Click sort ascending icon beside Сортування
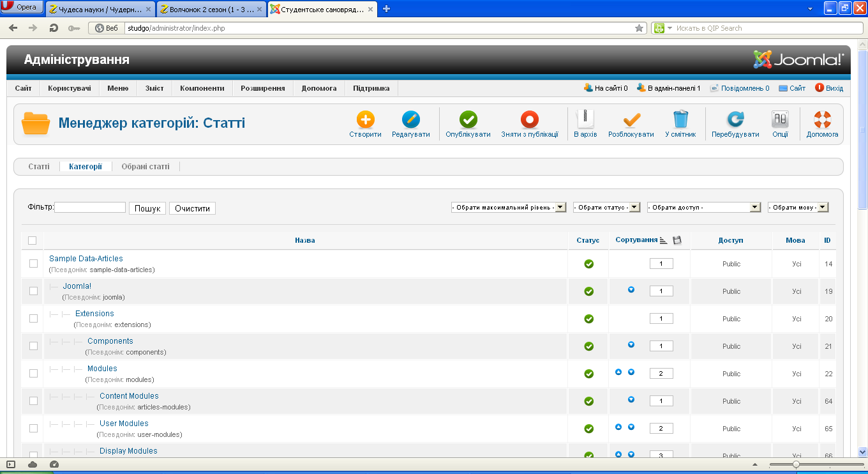The height and width of the screenshot is (474, 868). coord(663,241)
